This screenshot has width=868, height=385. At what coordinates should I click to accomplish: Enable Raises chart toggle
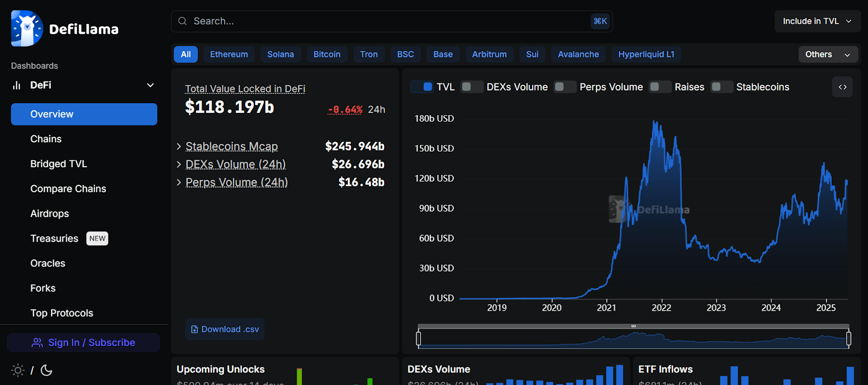coord(660,87)
